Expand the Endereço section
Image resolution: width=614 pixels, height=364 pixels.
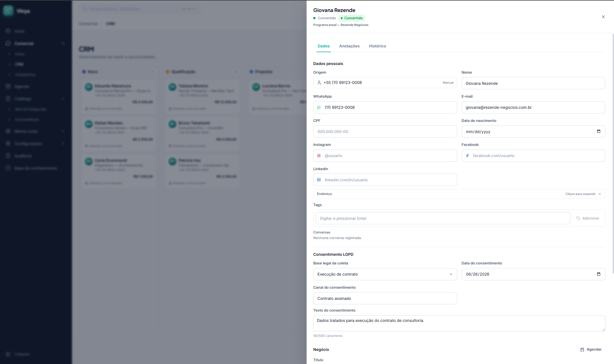click(459, 194)
